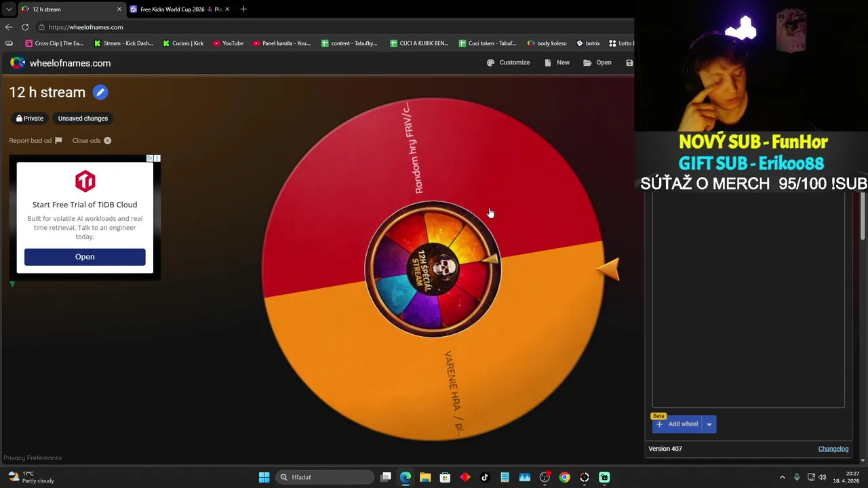Go back with the browser back arrow
Viewport: 868px width, 488px height.
point(8,27)
